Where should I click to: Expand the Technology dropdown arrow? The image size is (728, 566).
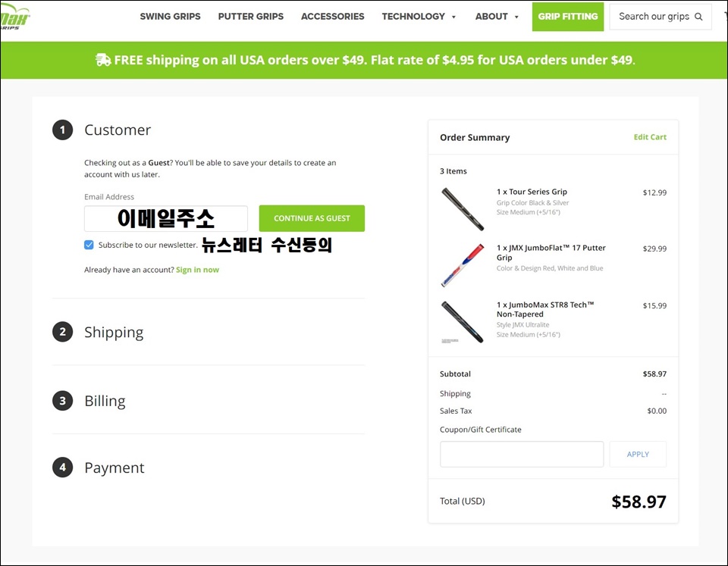pos(453,17)
